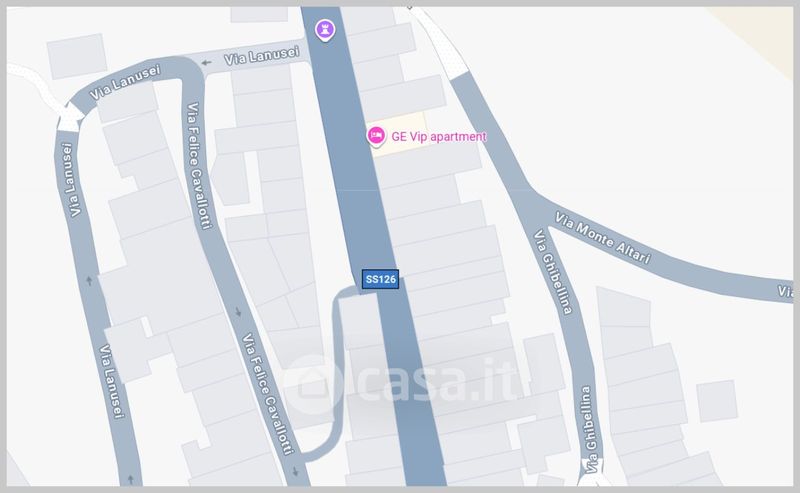Click the up arrow between the two vertical Via Lanusei labels
This screenshot has width=800, height=493.
coord(90,280)
